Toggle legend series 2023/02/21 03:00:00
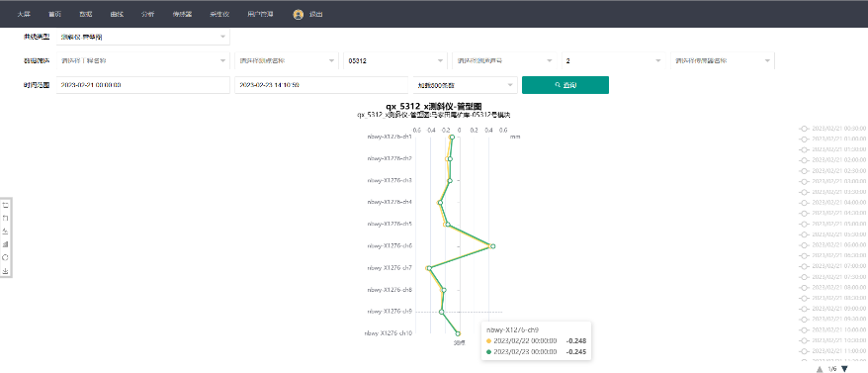Viewport: 868px width, 373px height. coord(832,181)
